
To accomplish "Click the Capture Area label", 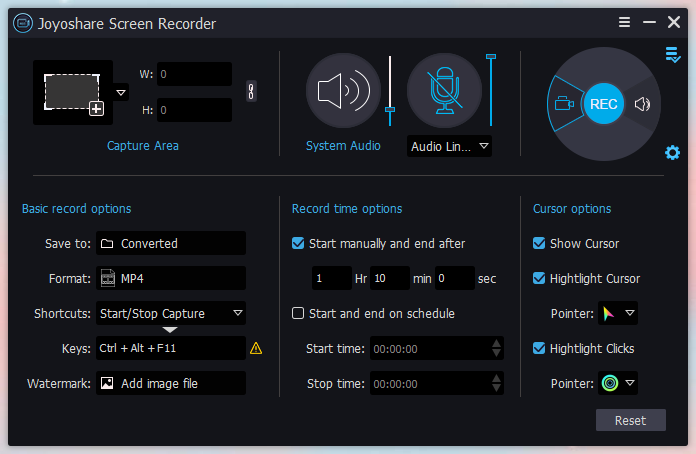I will click(x=142, y=146).
